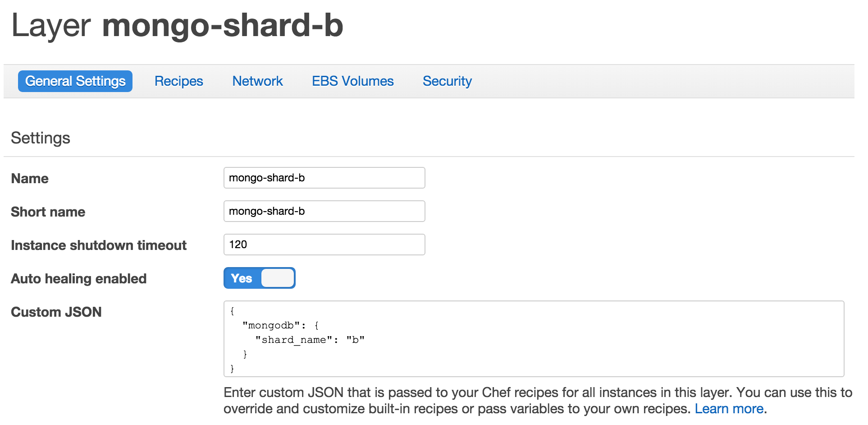Click the Auto healing enabled label
This screenshot has height=425, width=868.
coord(78,278)
